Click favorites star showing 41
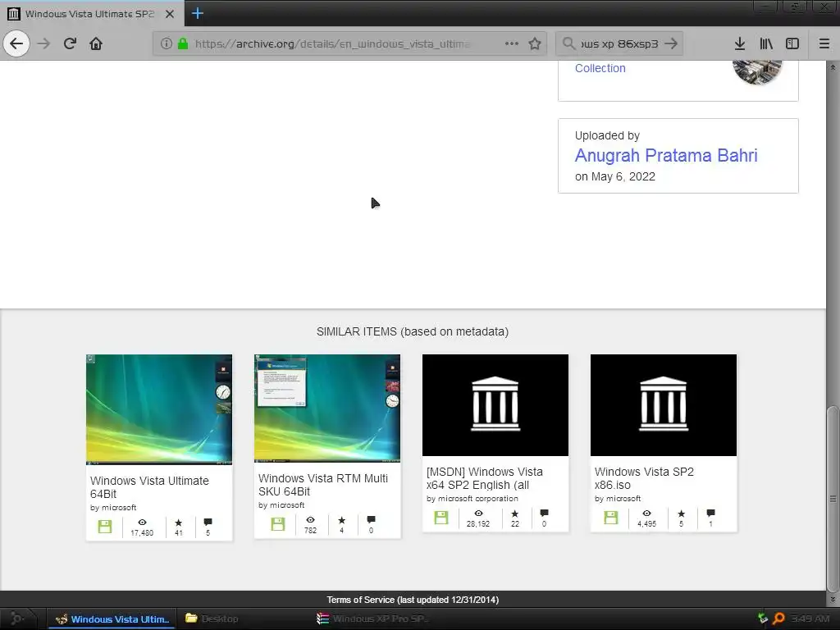Screen dimensions: 840x630 (178, 523)
